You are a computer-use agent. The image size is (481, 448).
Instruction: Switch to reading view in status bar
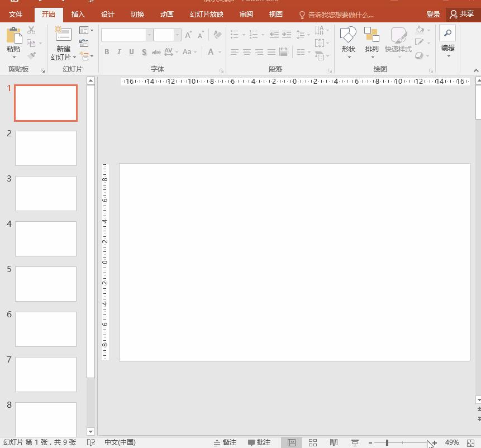click(x=334, y=442)
